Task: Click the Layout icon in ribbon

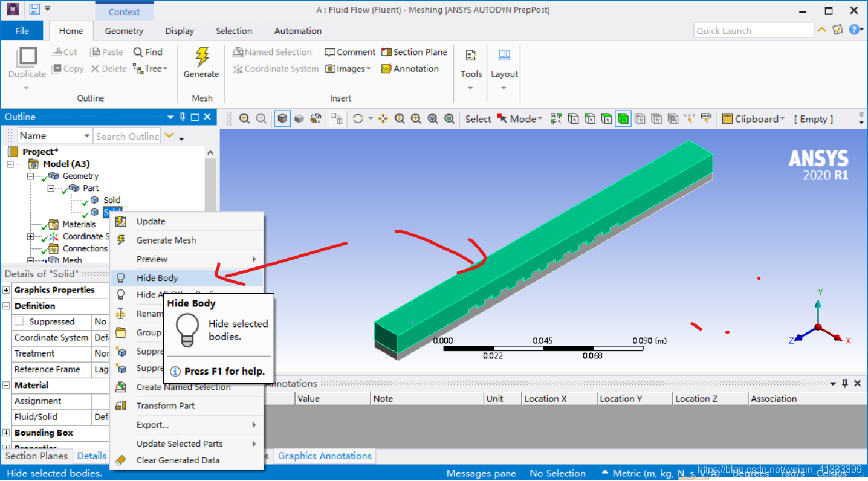Action: [505, 56]
